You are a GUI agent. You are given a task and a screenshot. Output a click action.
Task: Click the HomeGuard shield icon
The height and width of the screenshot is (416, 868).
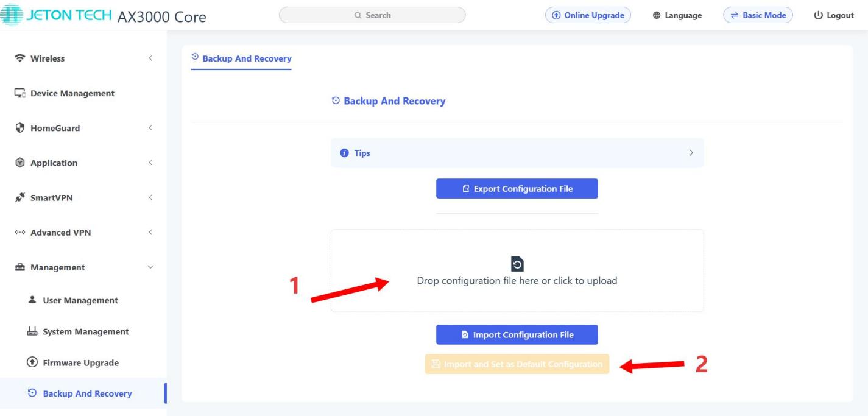(19, 129)
